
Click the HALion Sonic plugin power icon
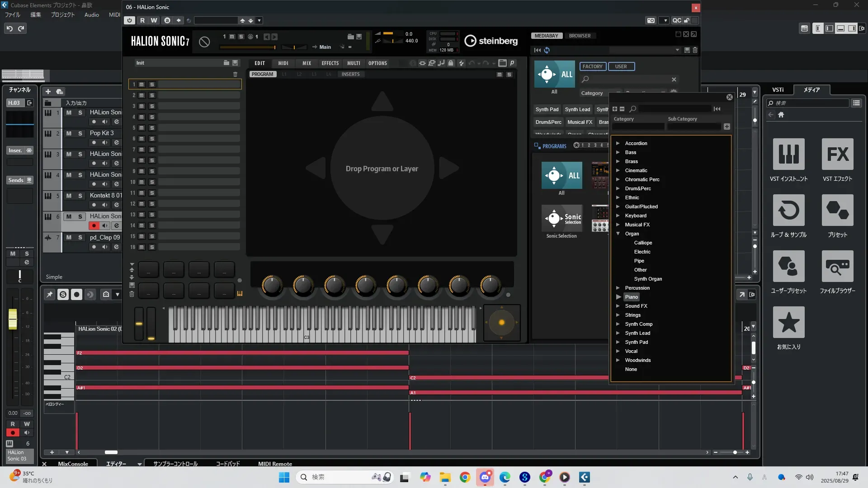(x=130, y=20)
